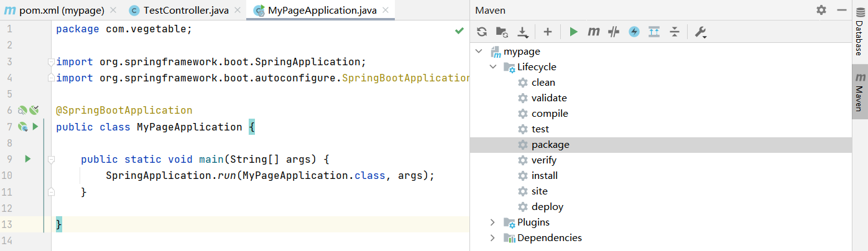Collapse the mypage project node
The height and width of the screenshot is (251, 868).
tap(479, 51)
